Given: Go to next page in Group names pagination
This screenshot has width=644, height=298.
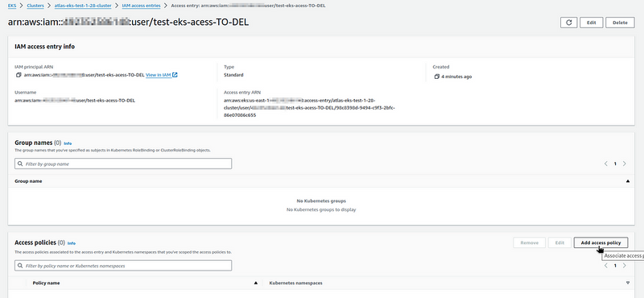Looking at the screenshot, I should pos(625,163).
